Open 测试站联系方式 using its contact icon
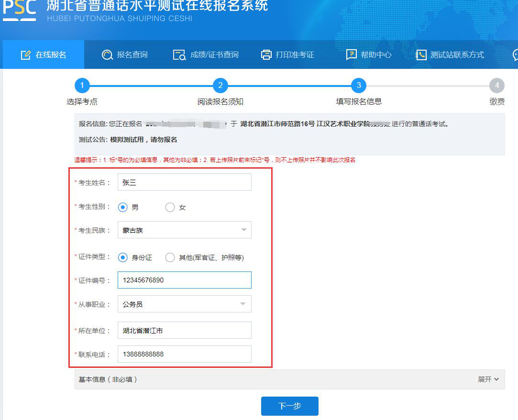 (x=420, y=54)
